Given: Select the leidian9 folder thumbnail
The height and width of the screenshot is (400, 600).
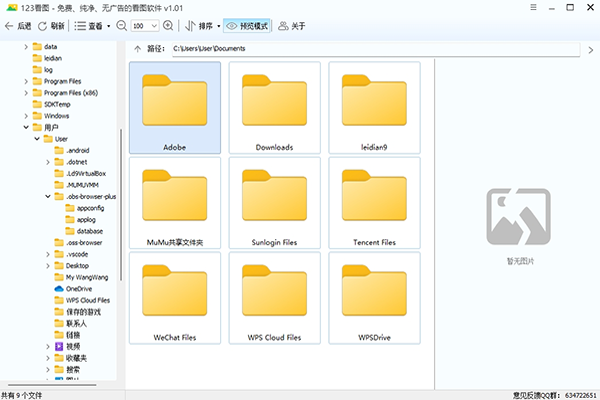Looking at the screenshot, I should click(374, 108).
